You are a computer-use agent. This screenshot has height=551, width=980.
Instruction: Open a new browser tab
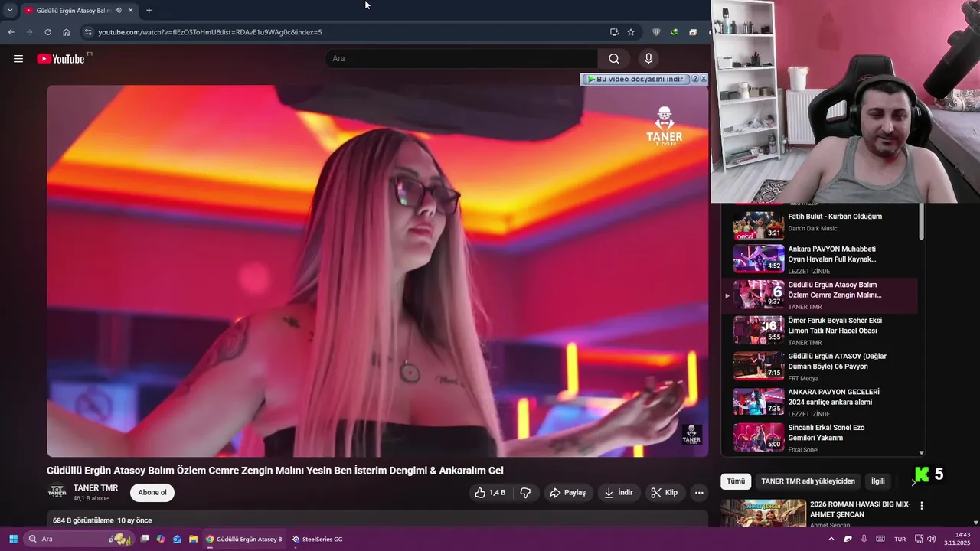149,11
